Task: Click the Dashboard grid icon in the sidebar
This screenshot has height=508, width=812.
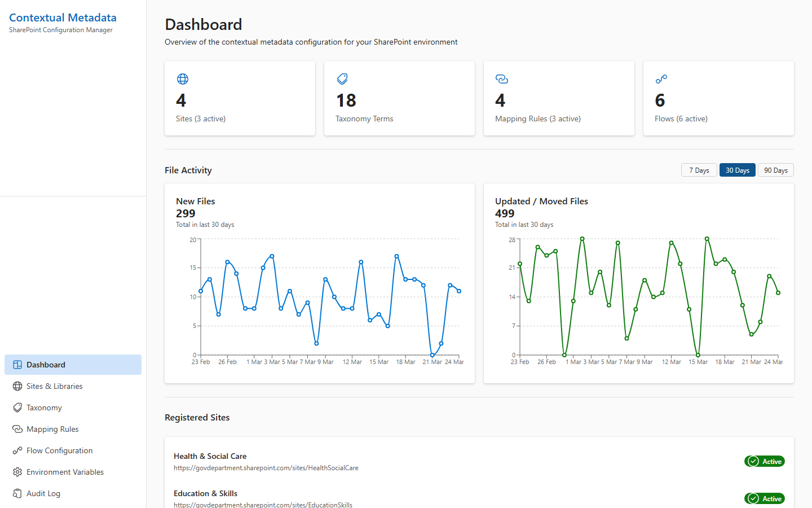Action: [x=16, y=364]
